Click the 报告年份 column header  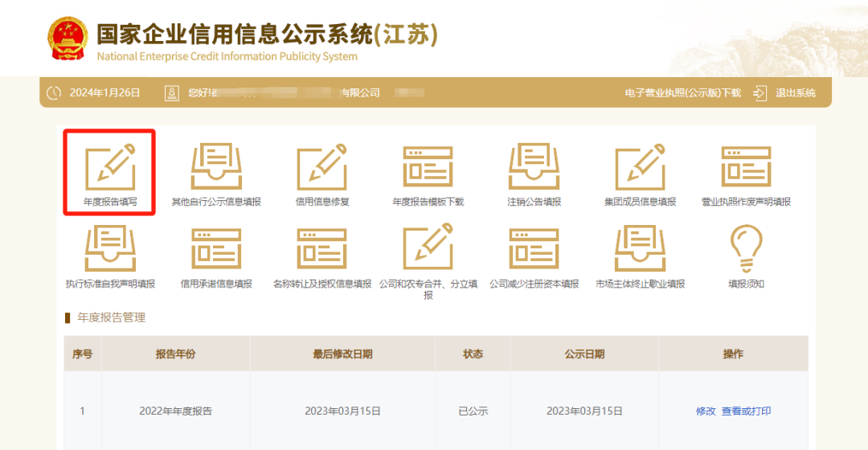pos(175,354)
